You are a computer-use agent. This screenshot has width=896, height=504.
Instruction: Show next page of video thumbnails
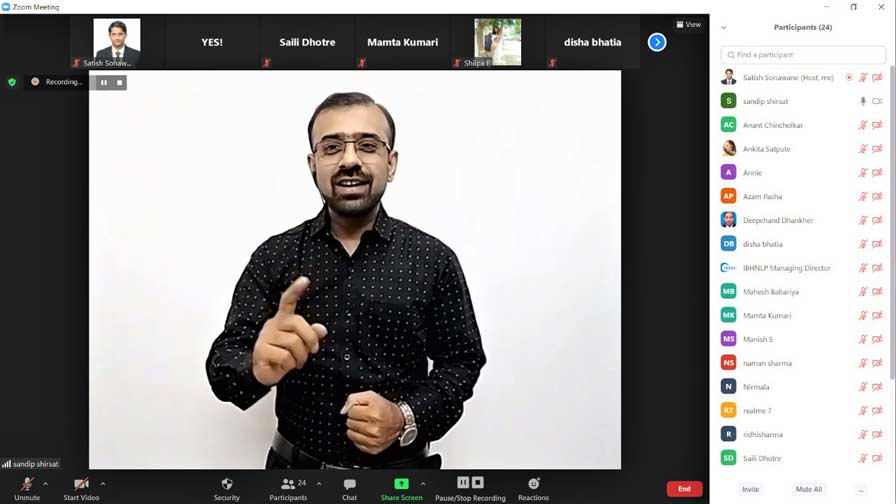click(x=657, y=42)
